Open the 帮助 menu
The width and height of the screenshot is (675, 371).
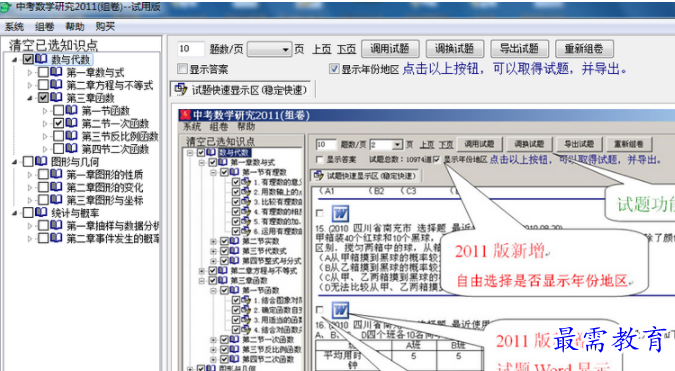(x=74, y=27)
